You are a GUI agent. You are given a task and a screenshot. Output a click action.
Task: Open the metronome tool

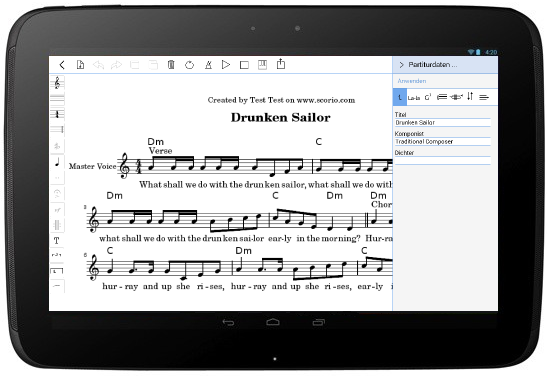[x=208, y=65]
